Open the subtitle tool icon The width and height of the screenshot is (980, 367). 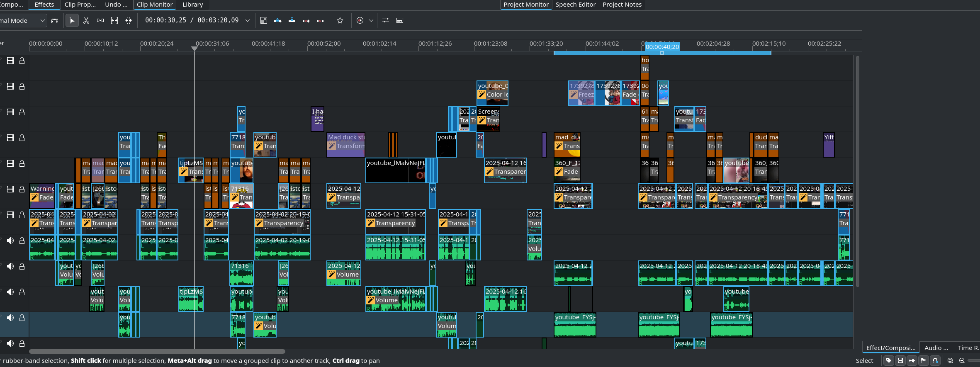[400, 20]
